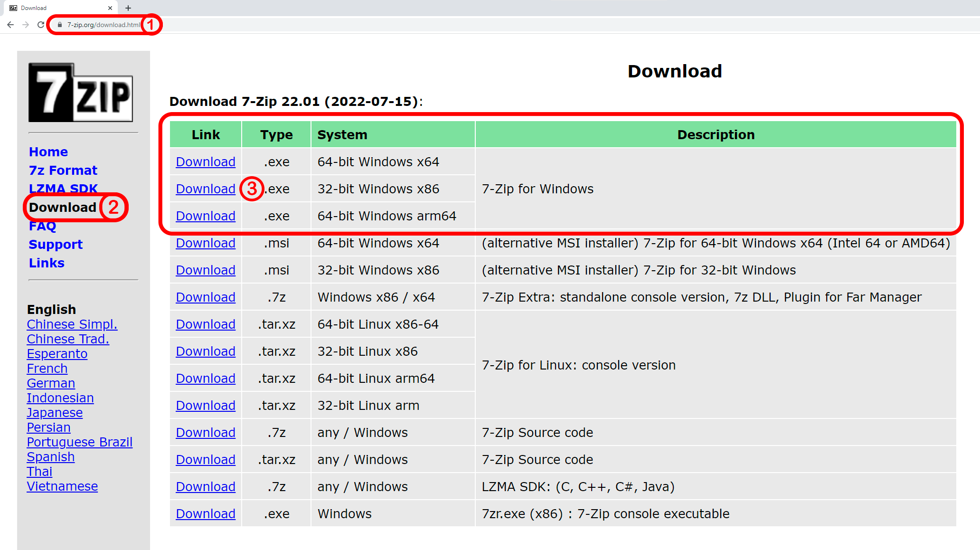
Task: Download .exe for 64-bit Windows x64
Action: tap(206, 162)
